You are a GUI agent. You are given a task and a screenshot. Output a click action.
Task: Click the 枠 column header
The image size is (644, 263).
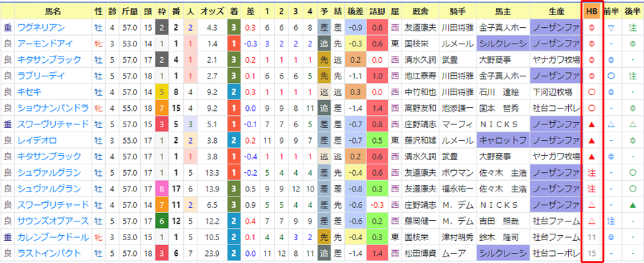click(162, 11)
